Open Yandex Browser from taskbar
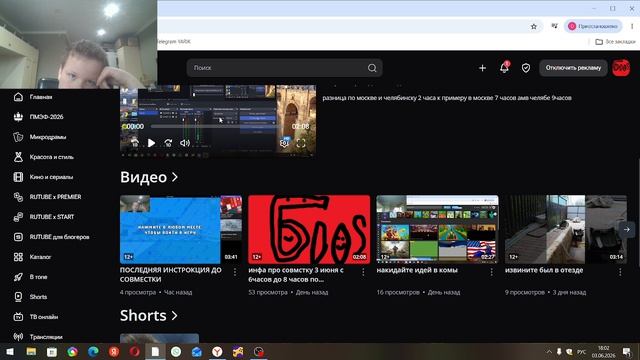640x360 pixels. (217, 351)
